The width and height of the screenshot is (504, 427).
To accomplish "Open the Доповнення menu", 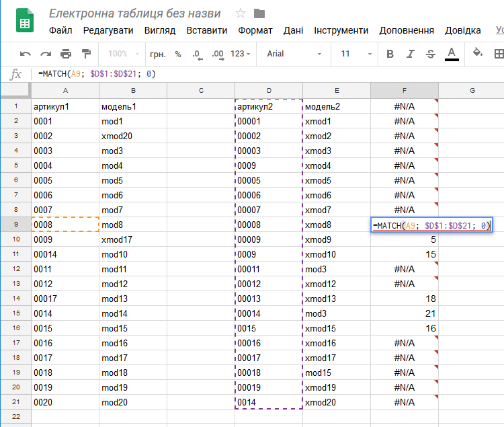I will click(407, 30).
